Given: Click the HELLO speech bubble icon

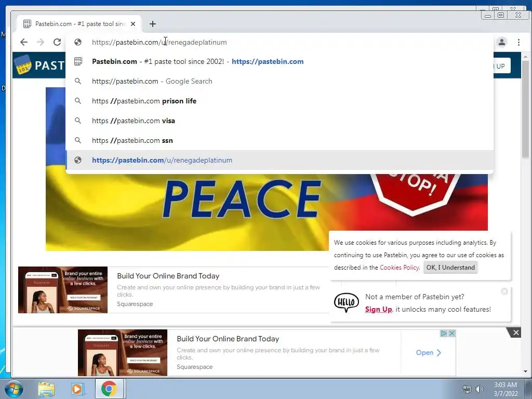Looking at the screenshot, I should [347, 303].
